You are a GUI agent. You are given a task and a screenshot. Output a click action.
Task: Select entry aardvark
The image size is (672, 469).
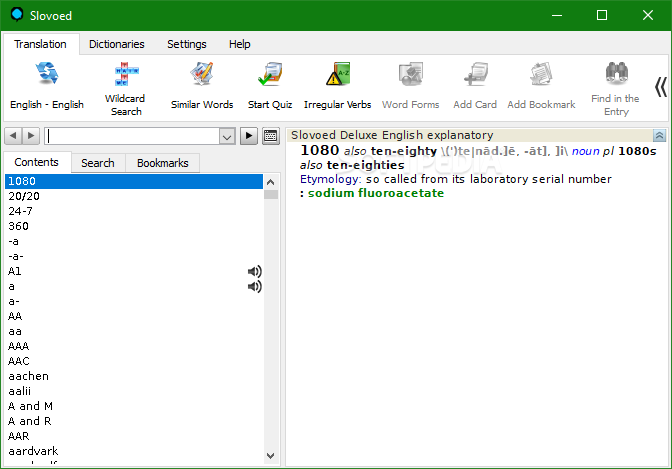134,451
